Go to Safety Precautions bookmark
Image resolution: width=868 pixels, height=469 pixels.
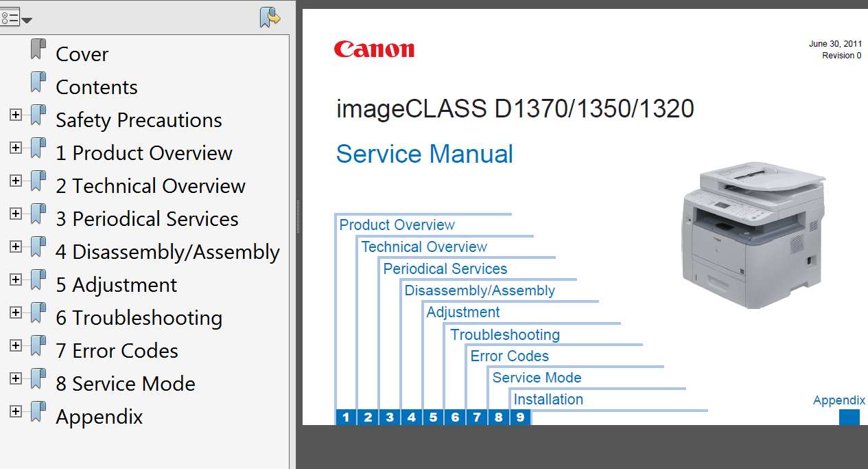click(139, 120)
